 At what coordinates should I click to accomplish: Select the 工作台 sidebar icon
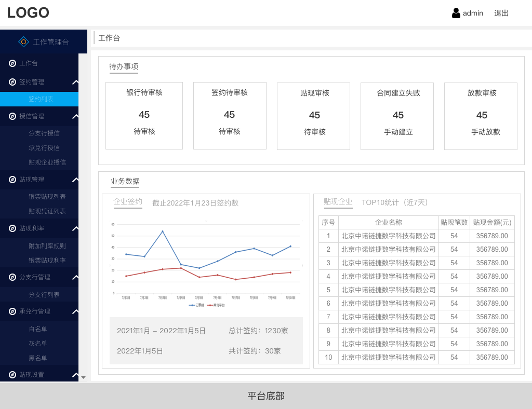[11, 63]
